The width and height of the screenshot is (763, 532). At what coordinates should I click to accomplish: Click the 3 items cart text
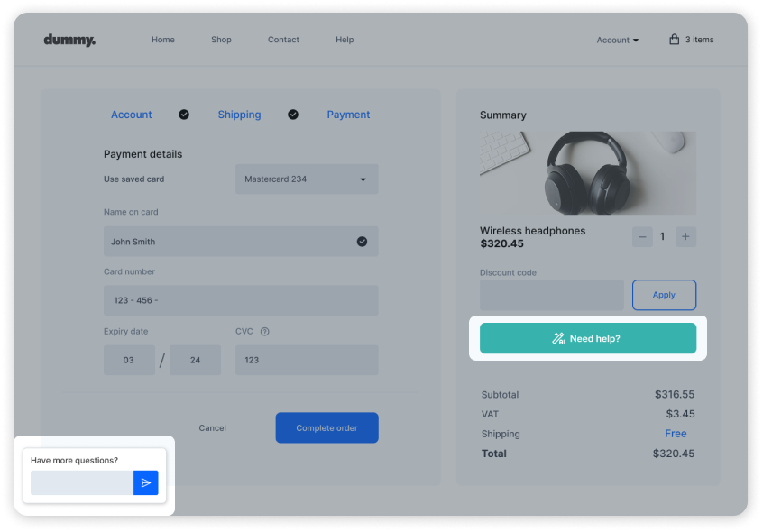(700, 40)
